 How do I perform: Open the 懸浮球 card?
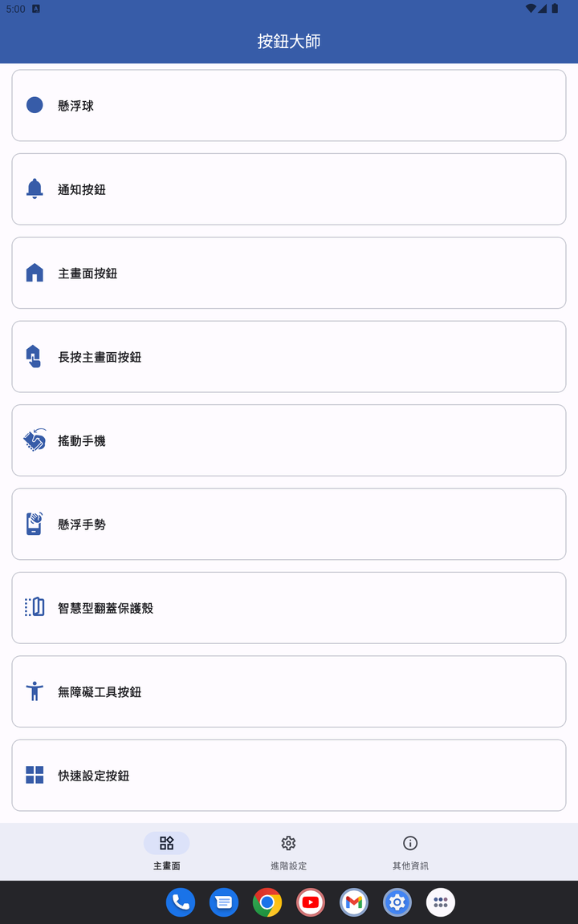coord(289,106)
